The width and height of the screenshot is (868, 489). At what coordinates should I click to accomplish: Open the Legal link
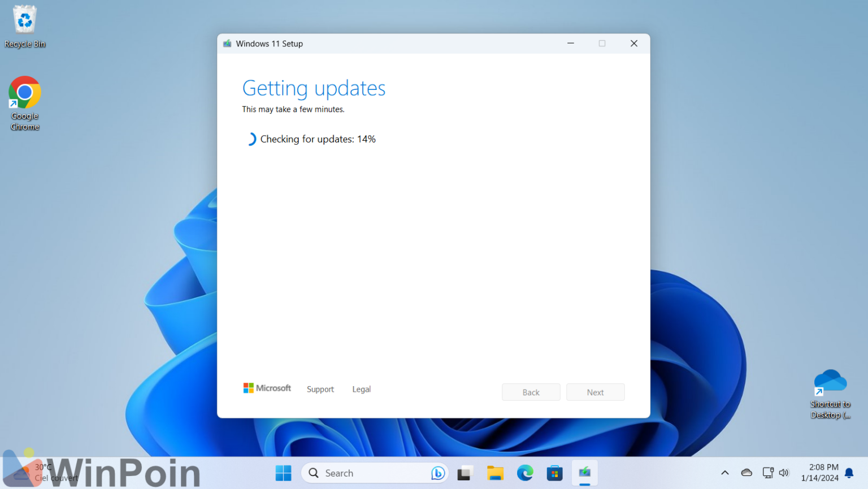[362, 389]
